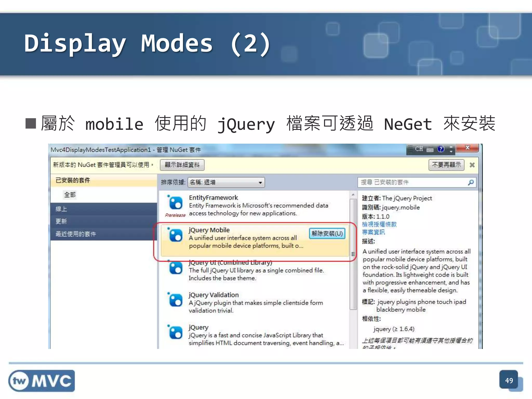This screenshot has width=532, height=399.
Task: Open the 檢視授權條款 link
Action: point(379,224)
